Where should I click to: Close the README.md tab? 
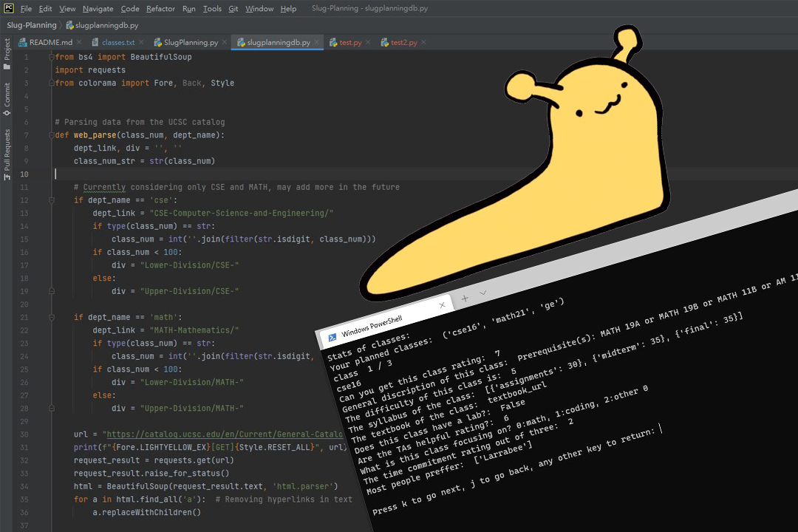[79, 42]
